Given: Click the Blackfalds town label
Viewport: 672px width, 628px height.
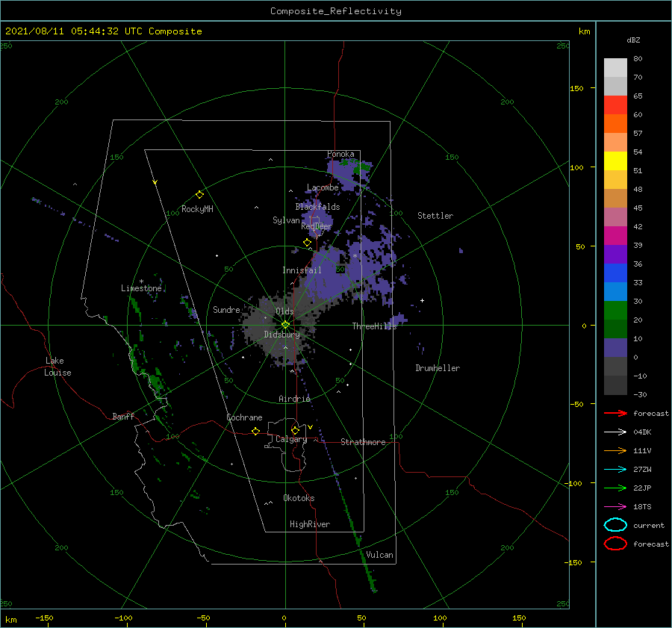Looking at the screenshot, I should pos(317,207).
